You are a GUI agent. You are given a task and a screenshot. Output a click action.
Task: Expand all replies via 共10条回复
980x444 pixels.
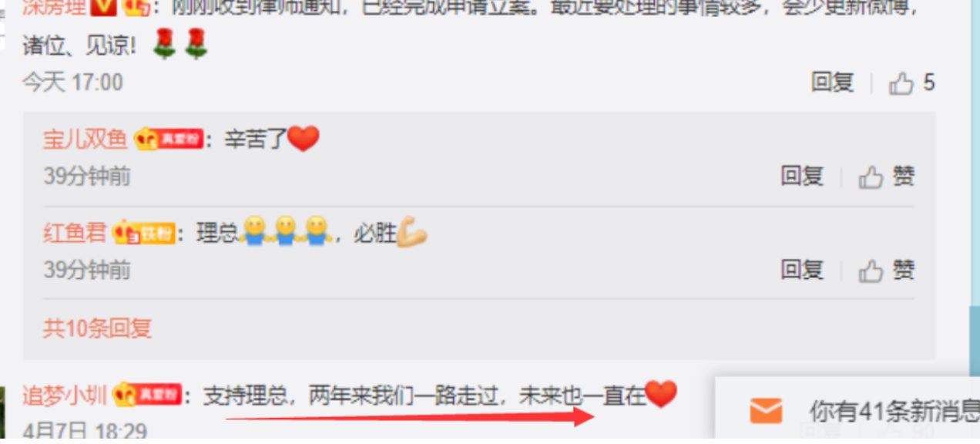[x=97, y=328]
